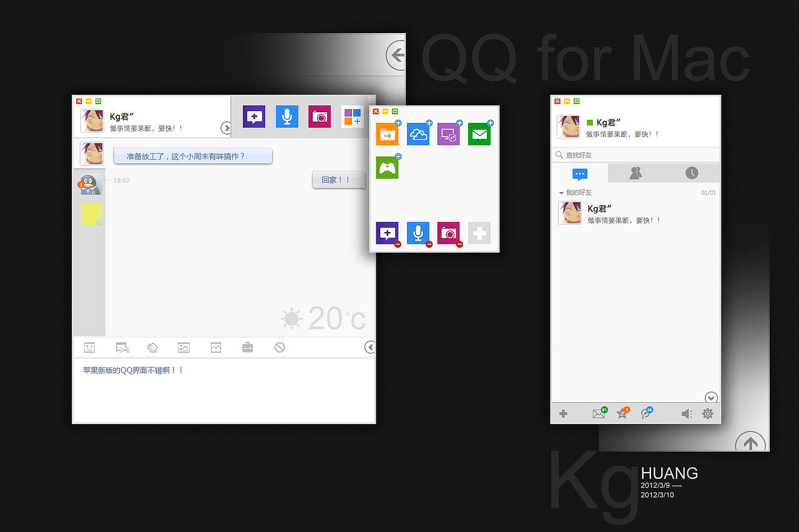Viewport: 799px width, 532px height.
Task: Open the image sending tool in chat toolbar
Action: tap(184, 347)
